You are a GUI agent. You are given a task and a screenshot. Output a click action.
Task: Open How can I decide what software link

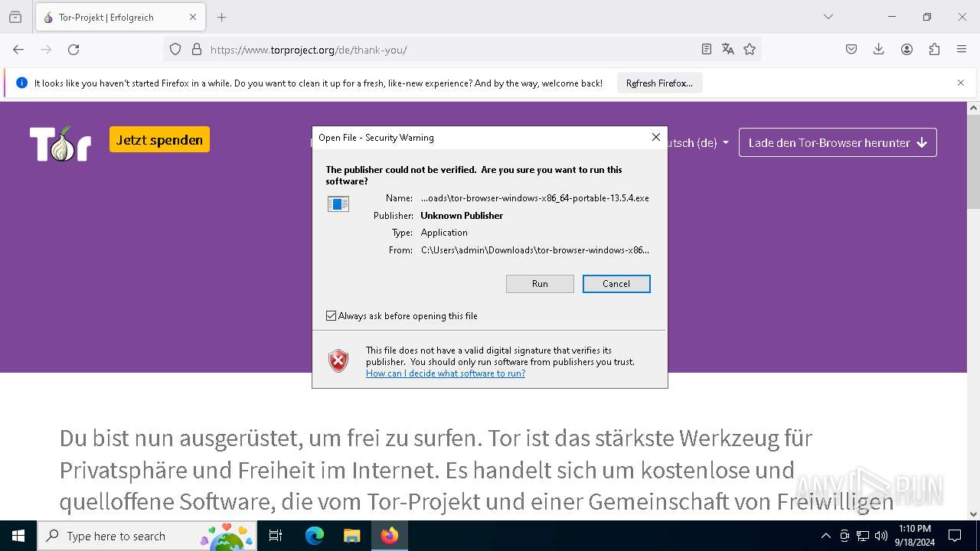[x=446, y=373]
